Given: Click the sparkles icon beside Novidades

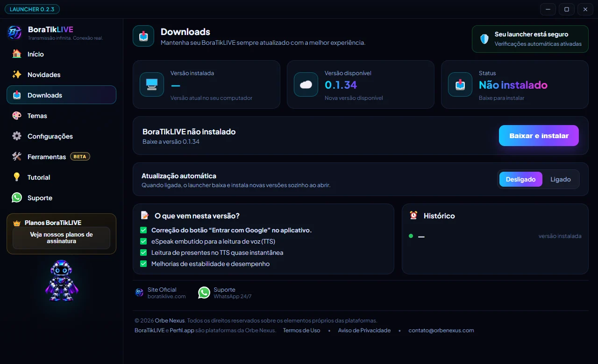Looking at the screenshot, I should [17, 74].
